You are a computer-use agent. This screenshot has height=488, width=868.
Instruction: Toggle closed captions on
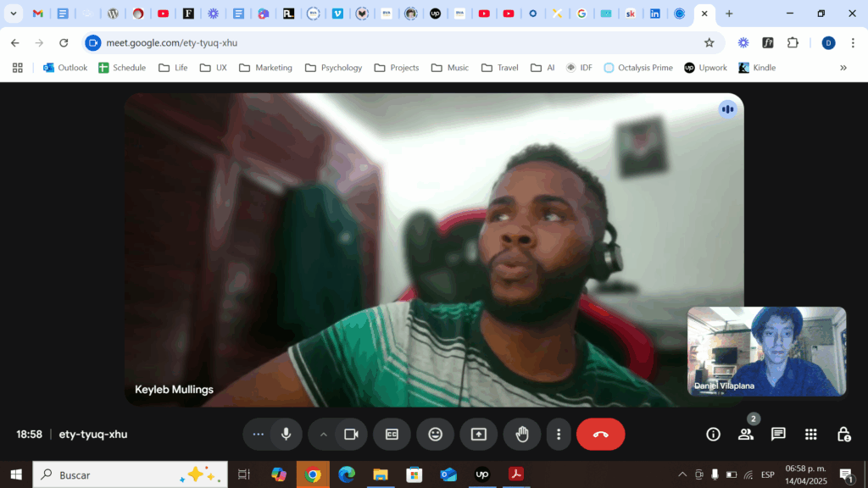[x=392, y=435]
